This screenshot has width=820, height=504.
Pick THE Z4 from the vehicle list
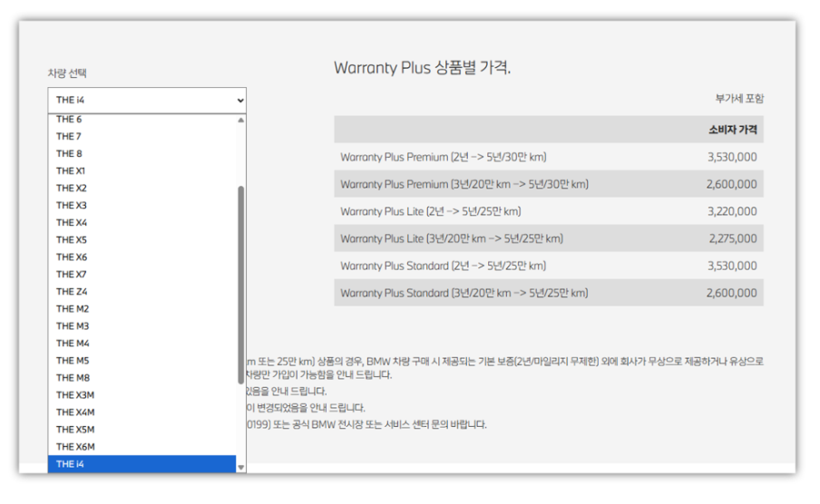click(72, 292)
